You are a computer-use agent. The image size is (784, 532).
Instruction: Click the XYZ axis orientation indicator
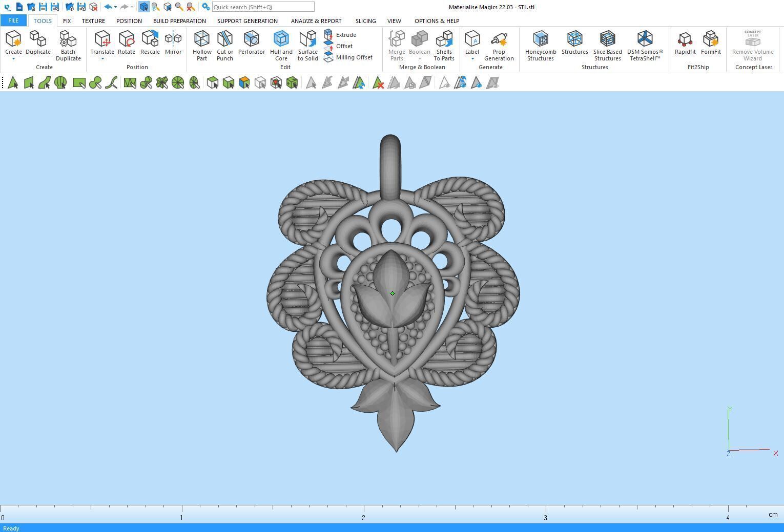click(751, 431)
